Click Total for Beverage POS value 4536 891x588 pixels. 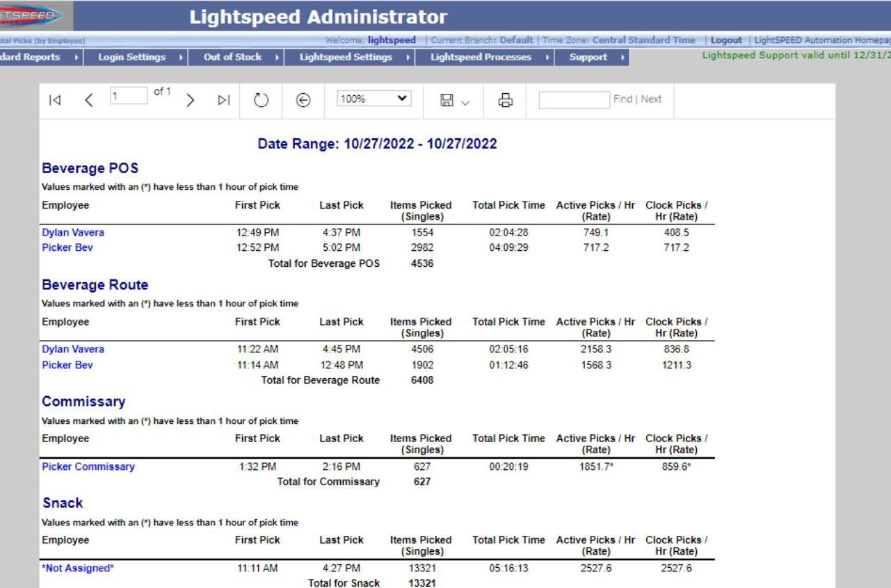[422, 263]
